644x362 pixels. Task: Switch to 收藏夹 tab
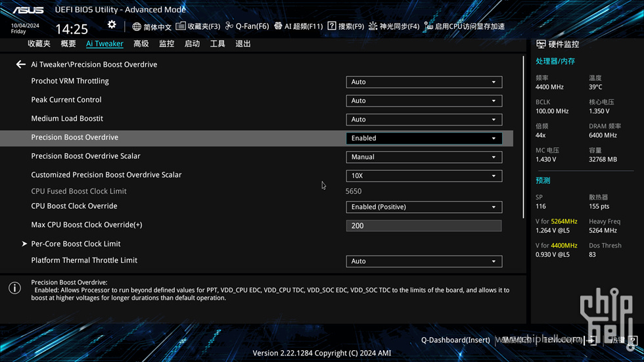(39, 44)
